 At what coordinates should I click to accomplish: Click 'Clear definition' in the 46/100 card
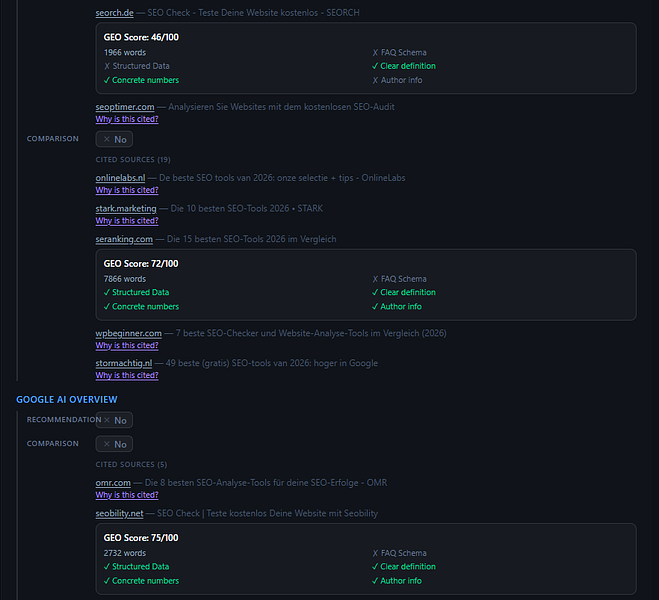pos(404,66)
